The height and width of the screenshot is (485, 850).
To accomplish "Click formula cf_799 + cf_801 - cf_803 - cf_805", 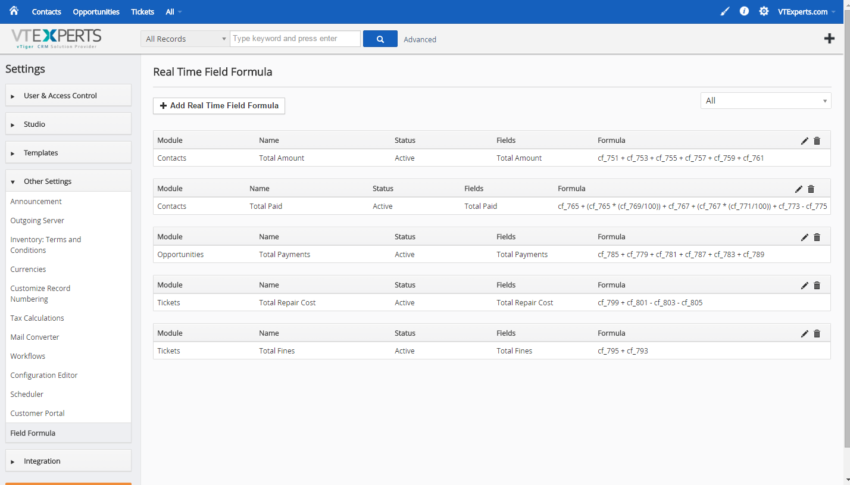I will (650, 303).
